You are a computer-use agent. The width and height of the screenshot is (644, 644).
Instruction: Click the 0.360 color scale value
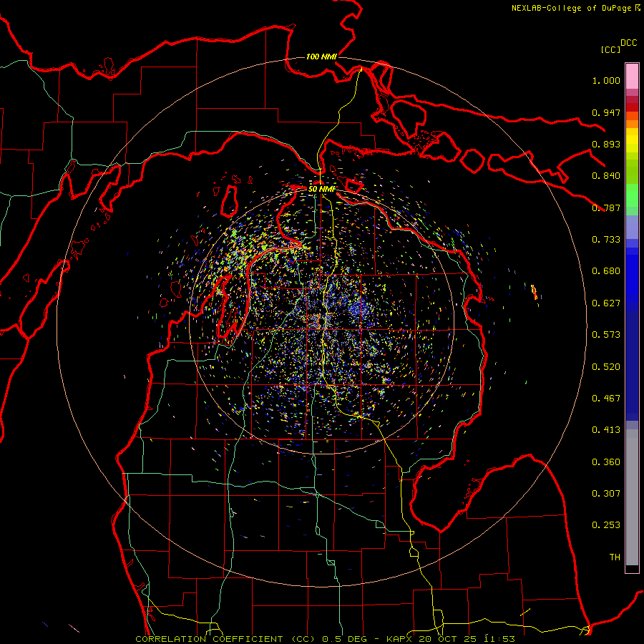(x=606, y=462)
